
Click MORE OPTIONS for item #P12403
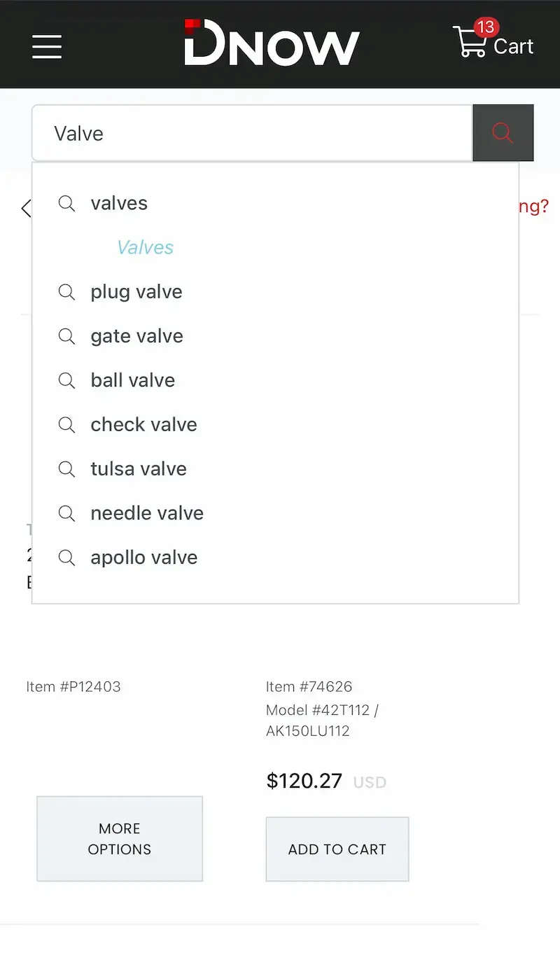tap(119, 838)
